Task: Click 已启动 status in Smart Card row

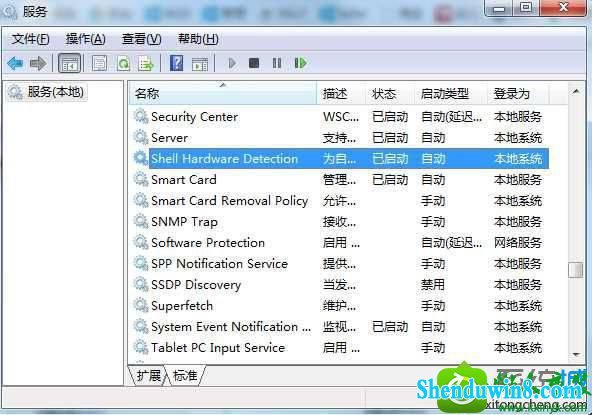Action: pyautogui.click(x=390, y=179)
